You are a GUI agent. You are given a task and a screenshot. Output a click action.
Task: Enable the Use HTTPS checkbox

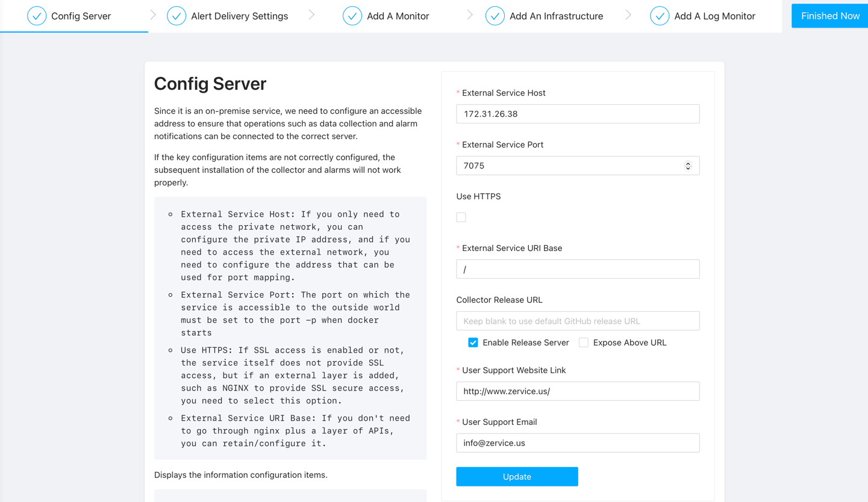[x=461, y=217]
